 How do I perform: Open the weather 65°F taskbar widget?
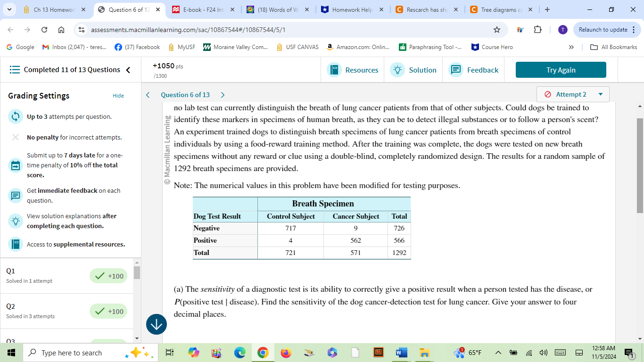pos(471,353)
